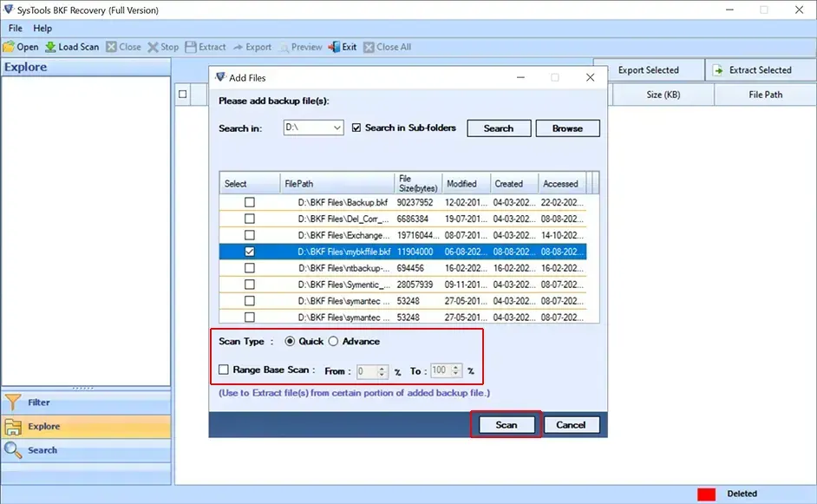Click the file size value 28057939

click(x=415, y=285)
